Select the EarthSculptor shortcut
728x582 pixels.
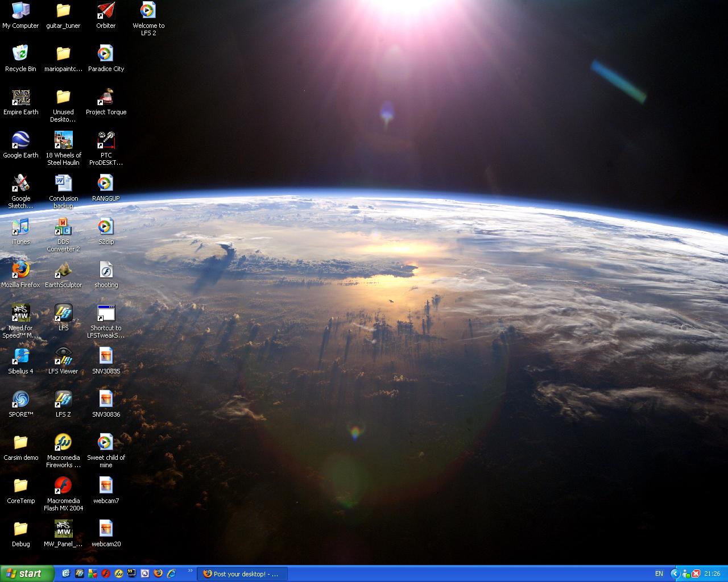[63, 275]
